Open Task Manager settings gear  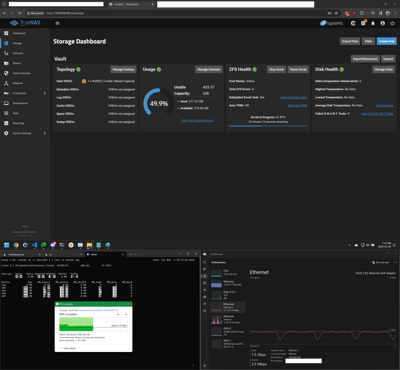tap(205, 365)
